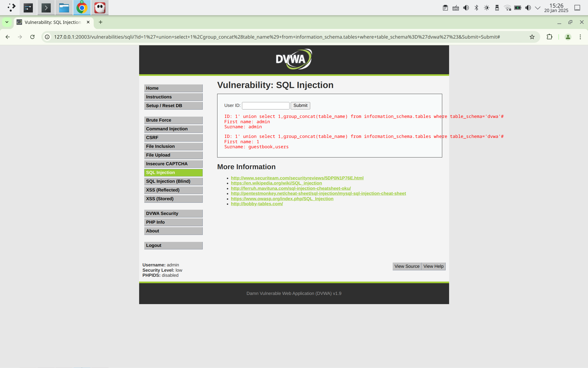Focus the User ID input field
Viewport: 588px width, 368px height.
pos(265,105)
